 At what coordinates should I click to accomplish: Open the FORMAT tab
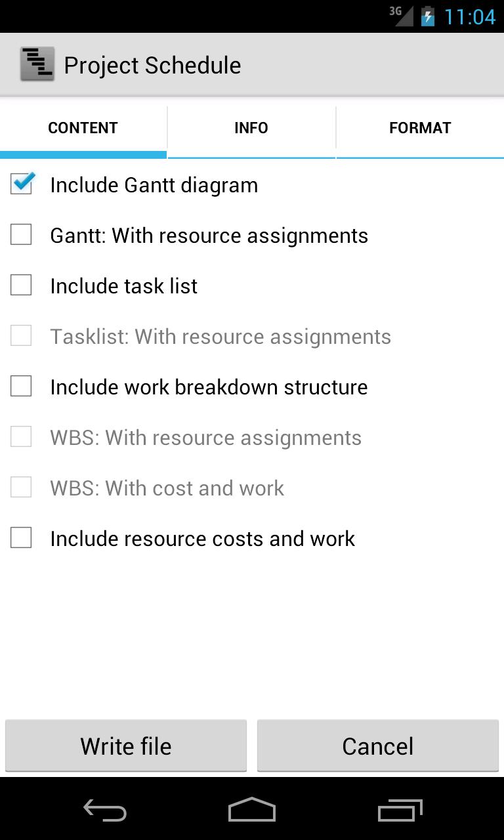click(x=420, y=128)
